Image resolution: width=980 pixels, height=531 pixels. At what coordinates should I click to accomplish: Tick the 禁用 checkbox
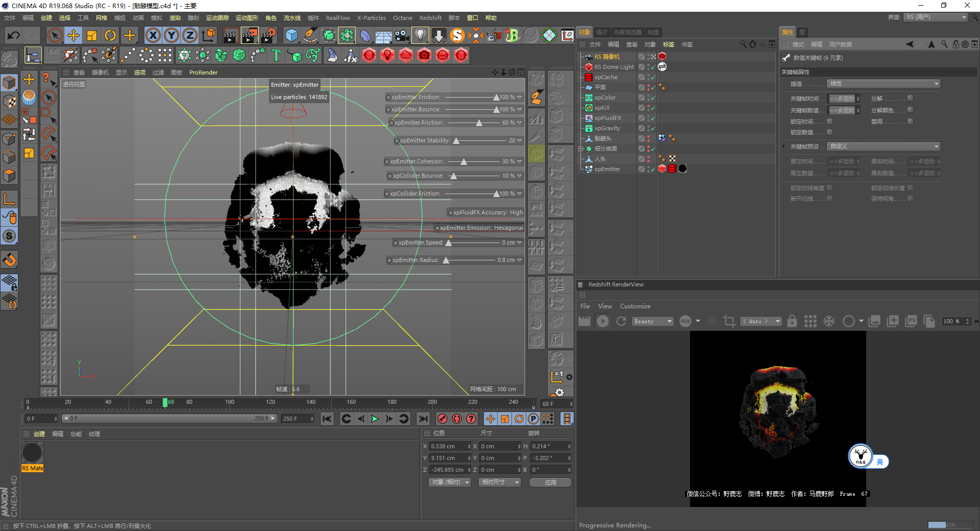910,122
